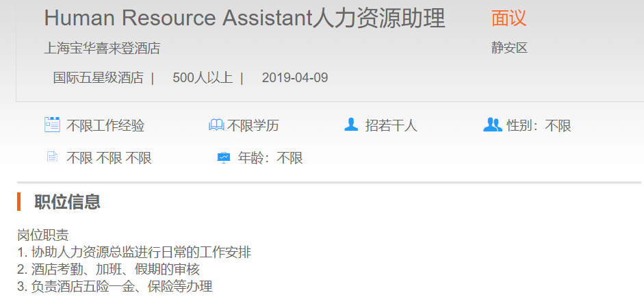The image size is (644, 308).
Task: Click the calendar icon beside 不限工作经验
Action: pyautogui.click(x=52, y=125)
